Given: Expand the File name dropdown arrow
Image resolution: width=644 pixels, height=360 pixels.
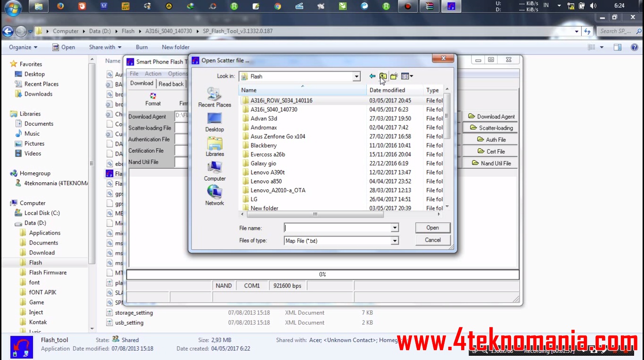Looking at the screenshot, I should [x=395, y=228].
